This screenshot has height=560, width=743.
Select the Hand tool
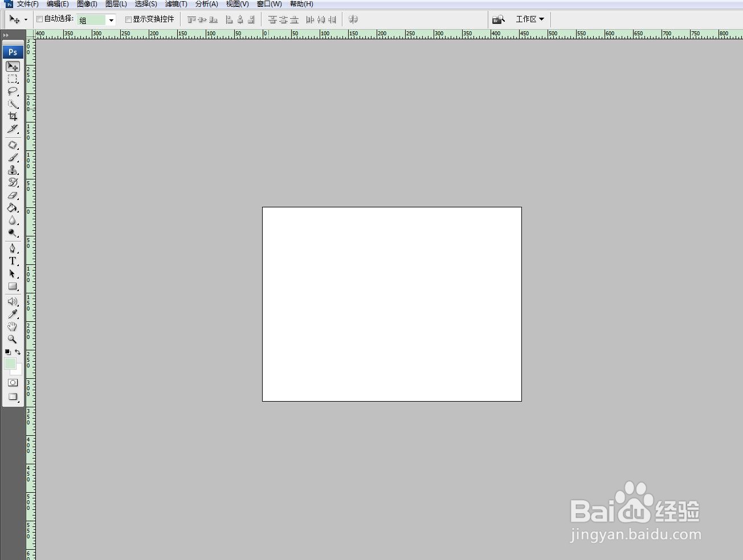click(13, 326)
